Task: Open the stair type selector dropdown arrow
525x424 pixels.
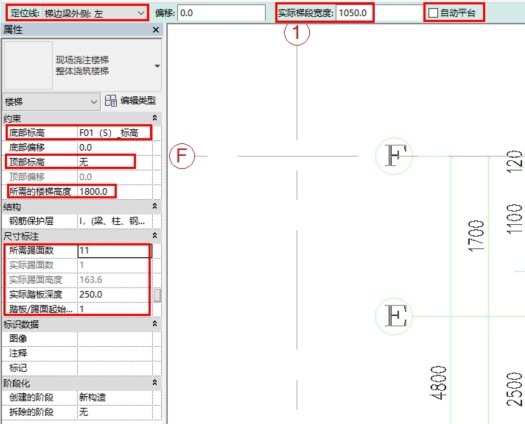Action: tap(157, 66)
